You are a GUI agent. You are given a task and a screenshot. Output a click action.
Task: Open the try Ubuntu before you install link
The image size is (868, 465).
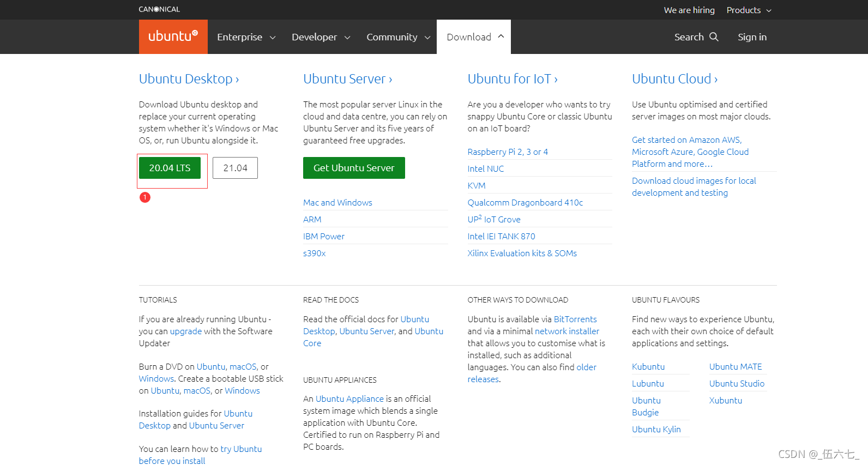coord(200,455)
